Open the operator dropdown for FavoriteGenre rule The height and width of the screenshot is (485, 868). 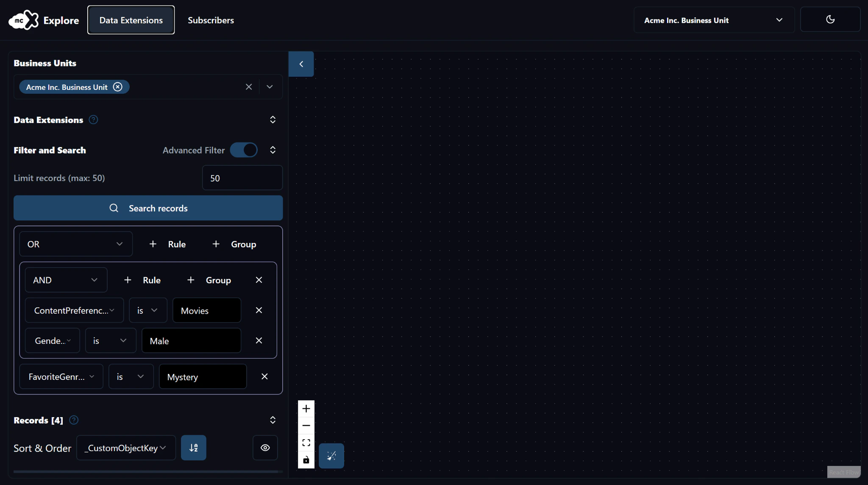point(131,377)
